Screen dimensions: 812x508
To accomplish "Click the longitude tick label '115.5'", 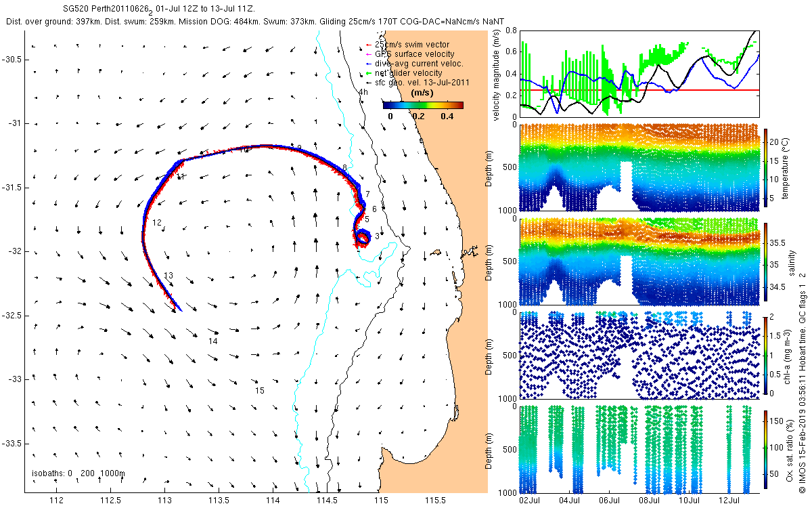I will click(434, 501).
